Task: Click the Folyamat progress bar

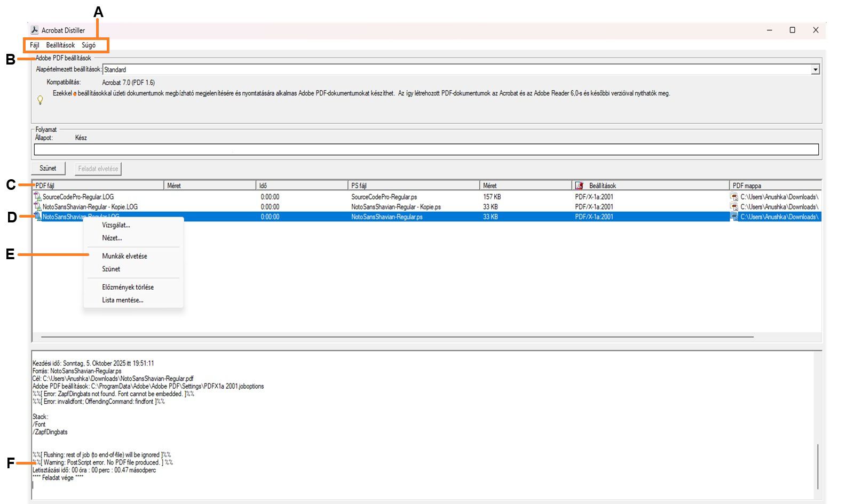Action: [x=426, y=150]
